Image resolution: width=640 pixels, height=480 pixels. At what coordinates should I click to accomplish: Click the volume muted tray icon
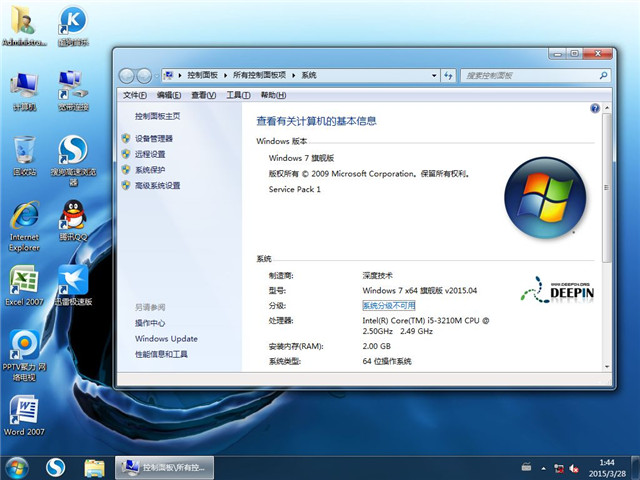[574, 468]
